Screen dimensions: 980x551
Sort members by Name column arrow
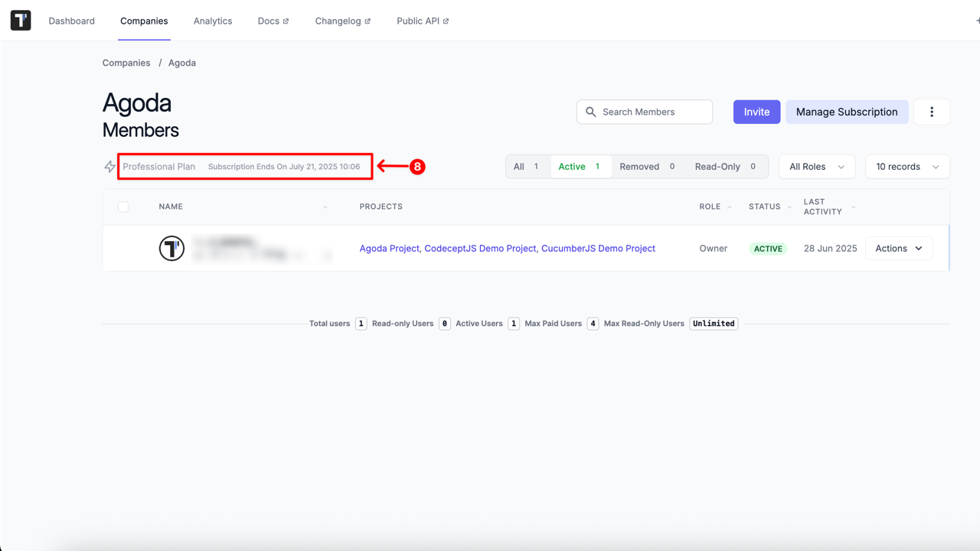coord(325,207)
